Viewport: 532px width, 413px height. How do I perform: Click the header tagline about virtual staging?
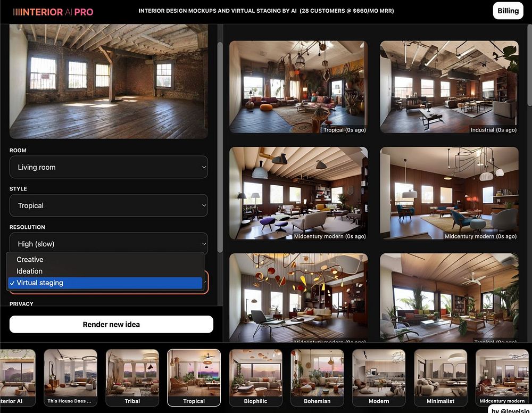(x=266, y=11)
